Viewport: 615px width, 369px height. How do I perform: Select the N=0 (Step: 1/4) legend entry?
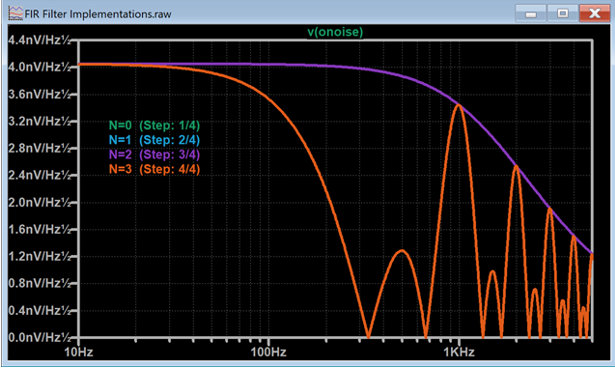pyautogui.click(x=155, y=125)
